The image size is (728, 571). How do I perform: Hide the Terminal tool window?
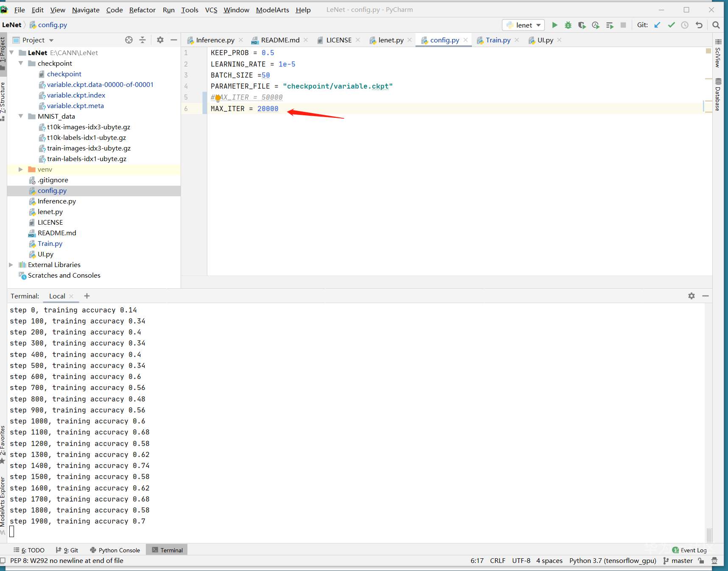point(706,296)
